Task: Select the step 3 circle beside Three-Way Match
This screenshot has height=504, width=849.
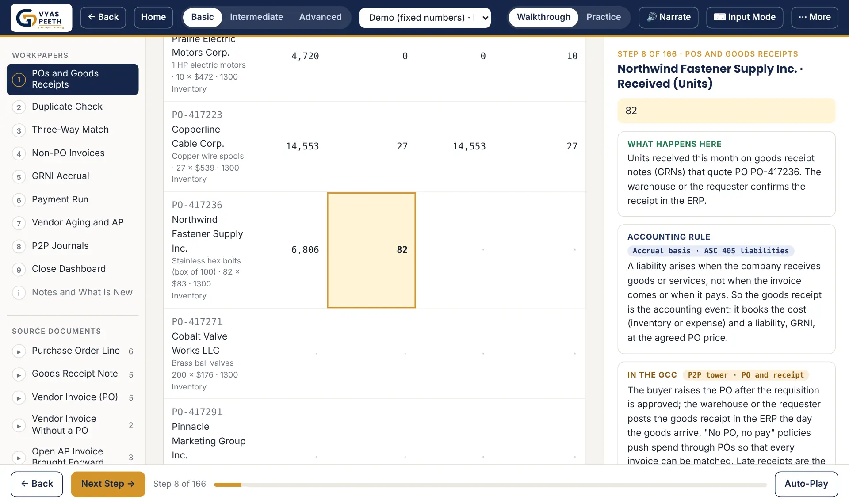Action: [19, 130]
